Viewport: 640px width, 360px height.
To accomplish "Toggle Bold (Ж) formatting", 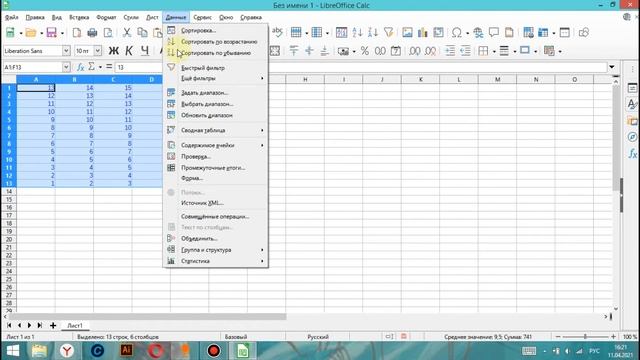I will (x=113, y=51).
